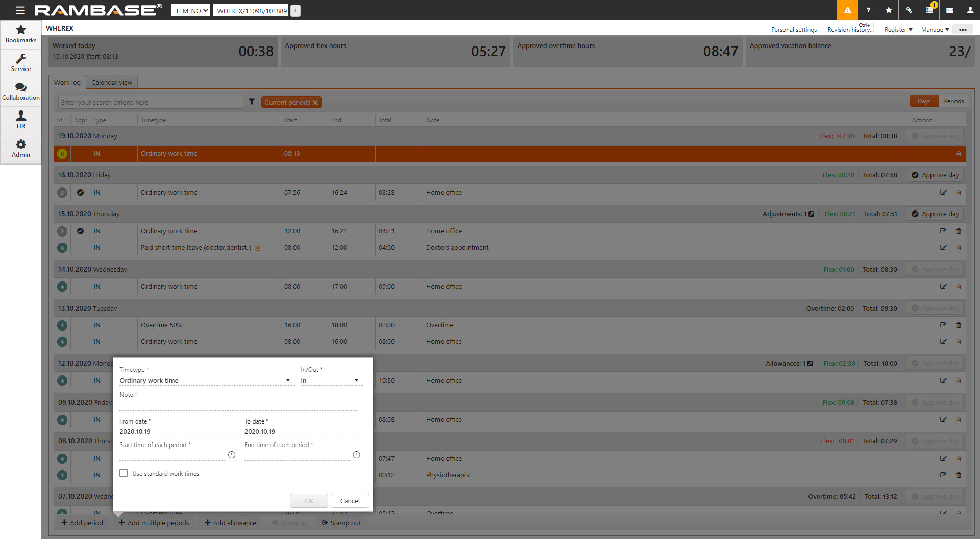Click the filter funnel icon
The height and width of the screenshot is (540, 980).
(252, 102)
